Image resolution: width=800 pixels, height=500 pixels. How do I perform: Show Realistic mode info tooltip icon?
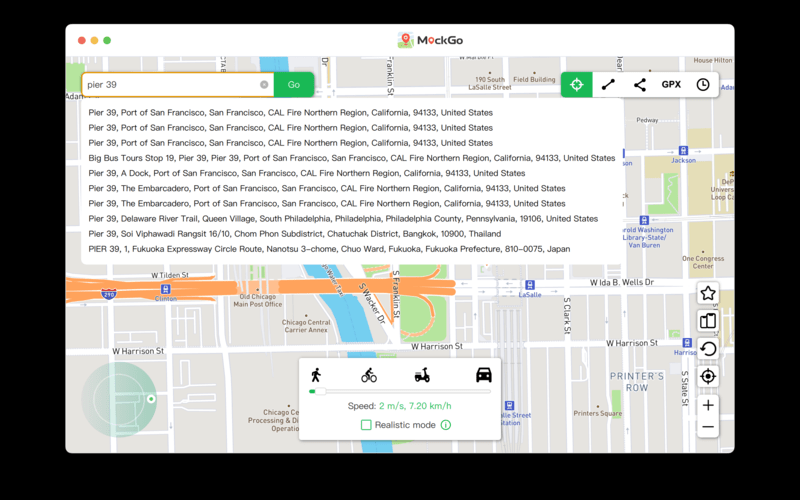point(445,425)
